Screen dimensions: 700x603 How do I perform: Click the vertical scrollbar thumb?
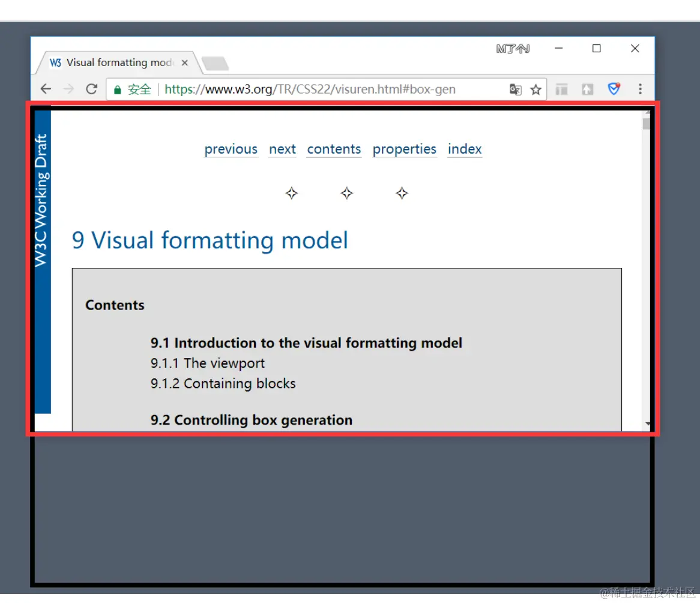point(646,123)
